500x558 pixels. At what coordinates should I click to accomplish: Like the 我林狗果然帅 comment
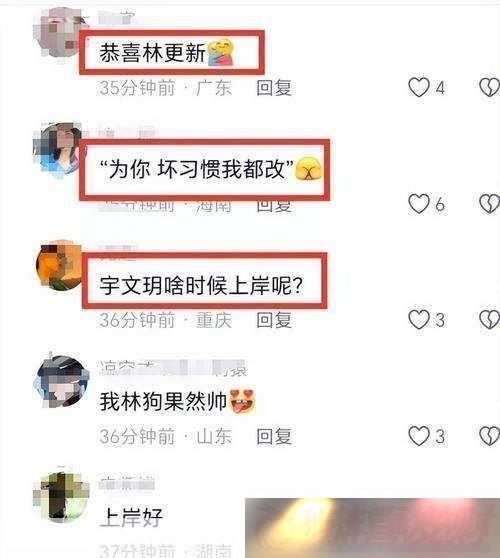419,436
